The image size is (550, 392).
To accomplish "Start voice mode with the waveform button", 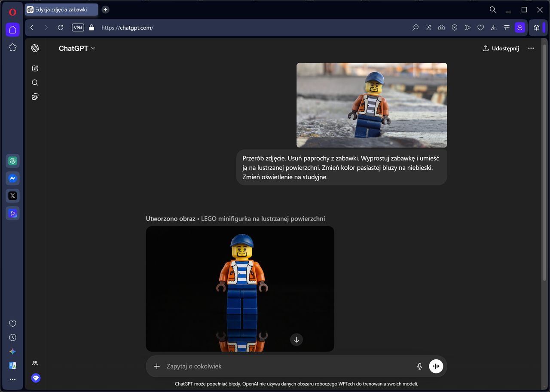I will (x=436, y=366).
